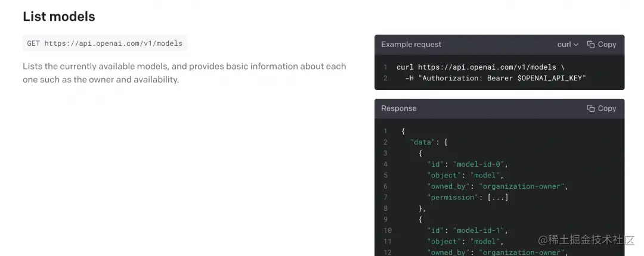Image resolution: width=644 pixels, height=256 pixels.
Task: Click the opening brace on response line 1
Action: tap(403, 132)
